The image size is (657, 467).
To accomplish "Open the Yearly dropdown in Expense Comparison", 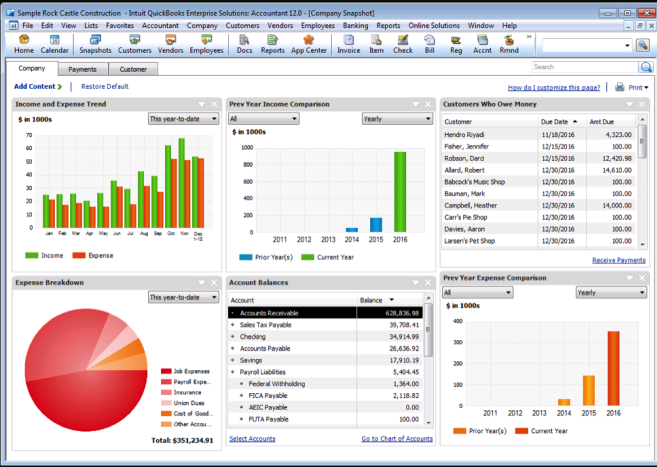I will tap(611, 292).
